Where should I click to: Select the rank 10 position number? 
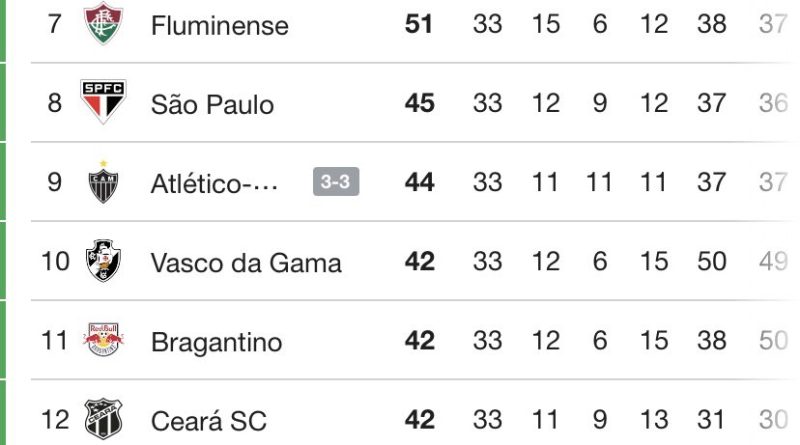point(55,262)
